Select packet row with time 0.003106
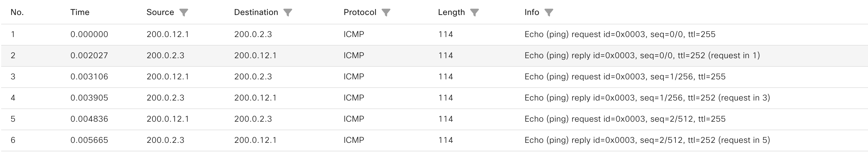 point(434,77)
